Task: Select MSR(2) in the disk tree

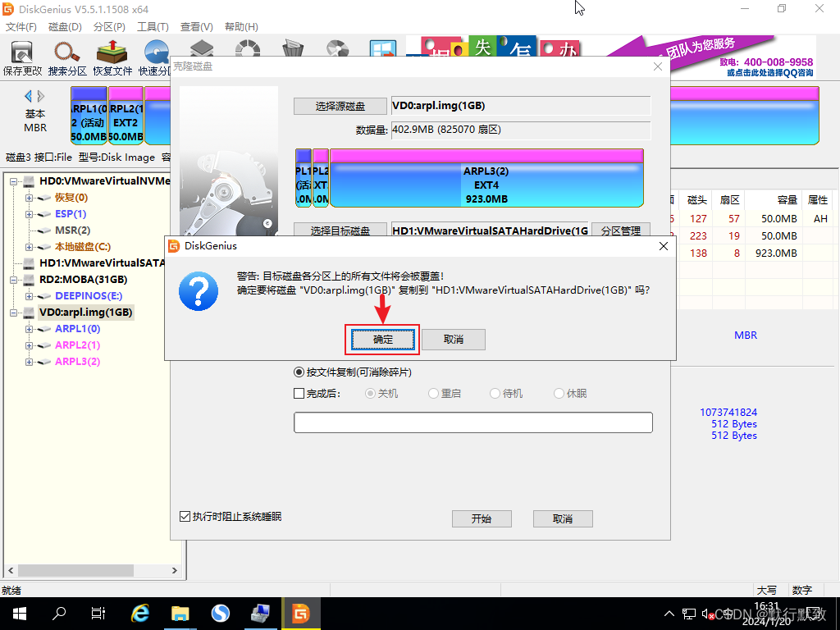Action: (72, 231)
